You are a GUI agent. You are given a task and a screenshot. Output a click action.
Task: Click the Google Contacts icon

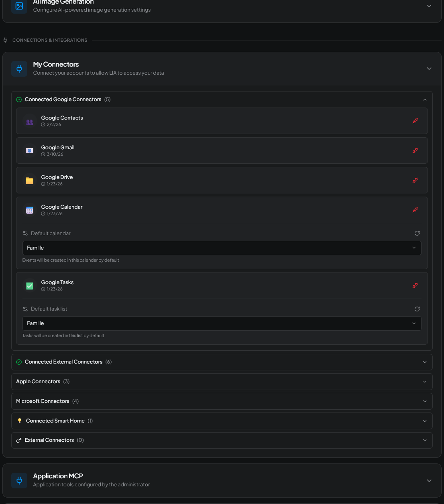tap(30, 121)
